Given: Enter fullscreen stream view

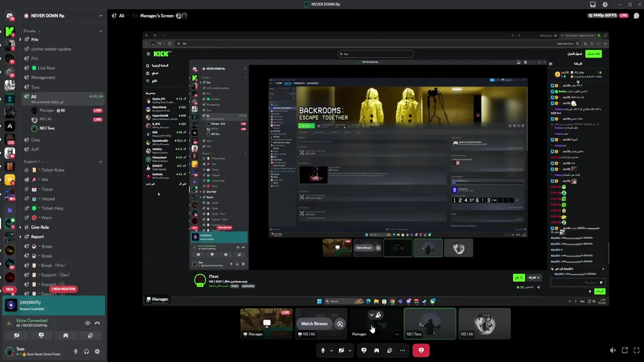Looking at the screenshot, I should click(637, 350).
